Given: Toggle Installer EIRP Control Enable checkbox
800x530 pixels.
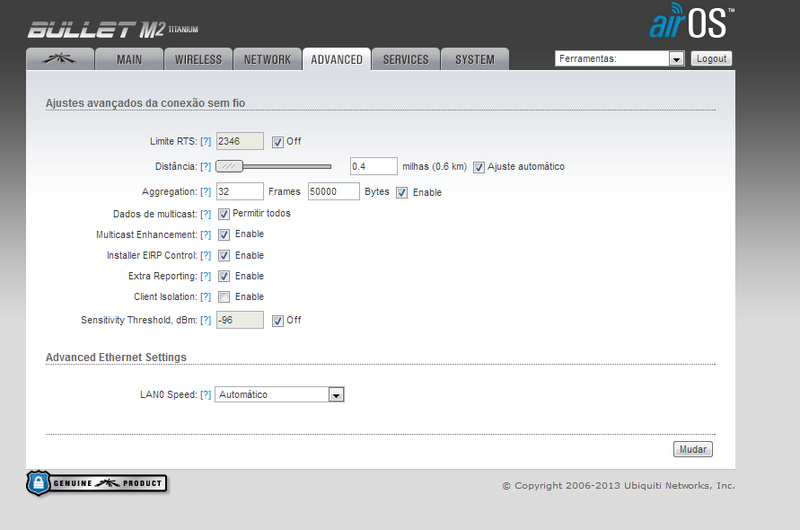Looking at the screenshot, I should (223, 256).
